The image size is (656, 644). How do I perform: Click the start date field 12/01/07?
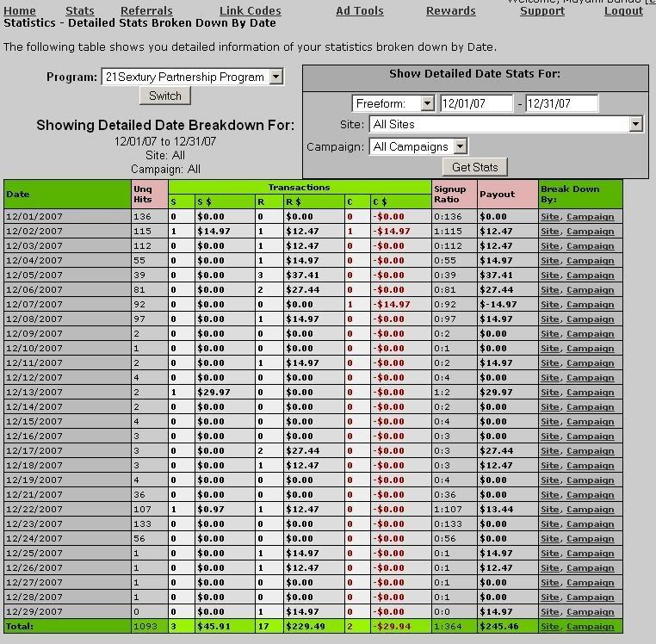click(475, 103)
